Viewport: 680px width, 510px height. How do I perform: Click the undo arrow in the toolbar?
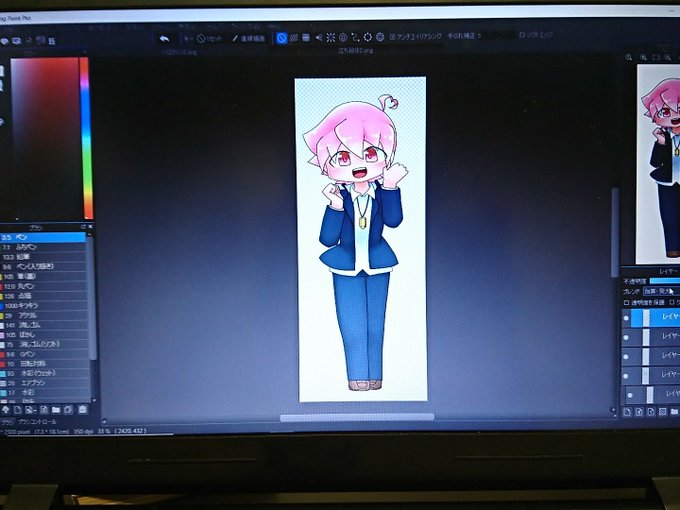click(164, 39)
